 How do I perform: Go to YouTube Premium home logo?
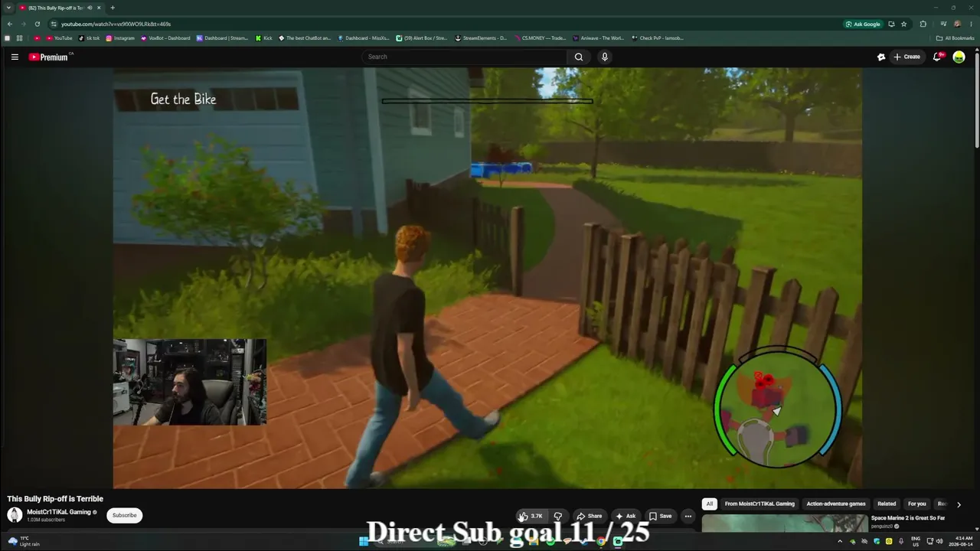point(49,57)
